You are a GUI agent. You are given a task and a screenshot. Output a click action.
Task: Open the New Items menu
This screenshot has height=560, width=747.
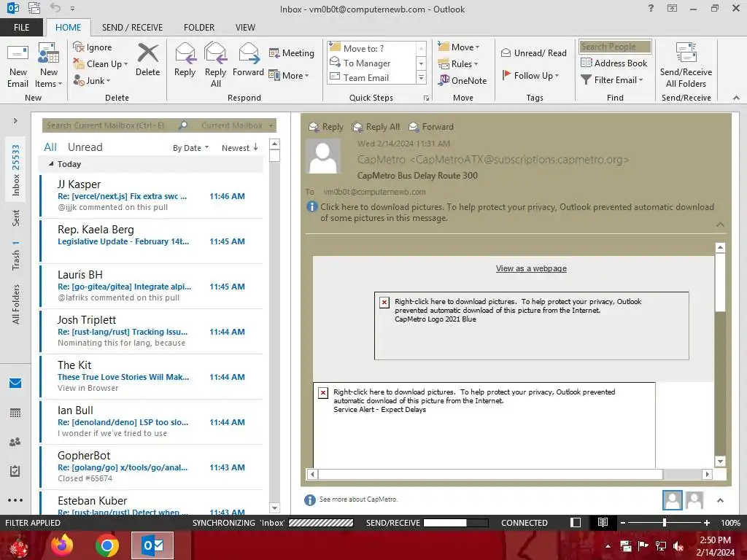pyautogui.click(x=49, y=65)
